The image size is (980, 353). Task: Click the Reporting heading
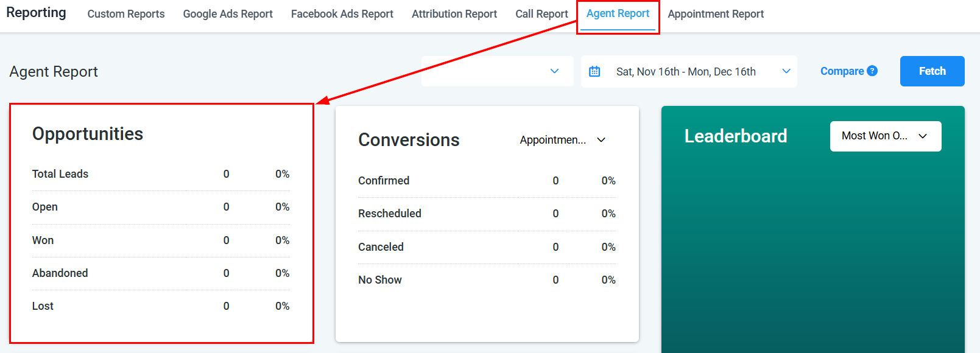tap(36, 13)
